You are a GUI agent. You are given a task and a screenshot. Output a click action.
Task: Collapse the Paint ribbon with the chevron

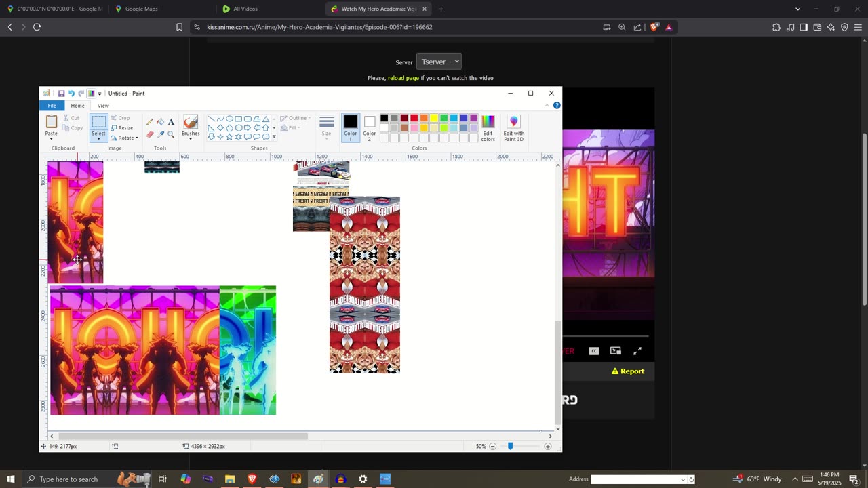coord(547,106)
